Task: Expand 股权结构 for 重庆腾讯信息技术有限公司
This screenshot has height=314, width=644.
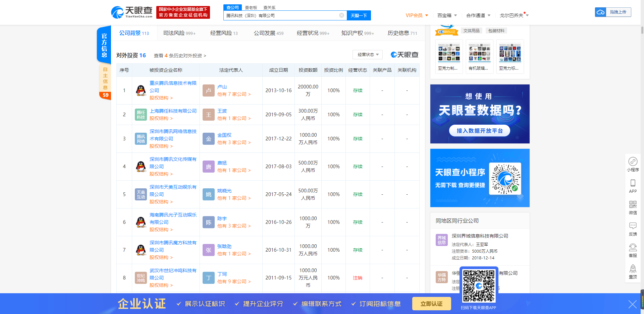Action: (x=161, y=98)
